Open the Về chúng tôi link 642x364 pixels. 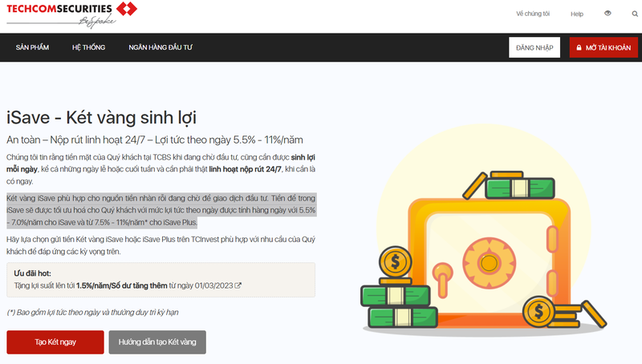pos(533,14)
